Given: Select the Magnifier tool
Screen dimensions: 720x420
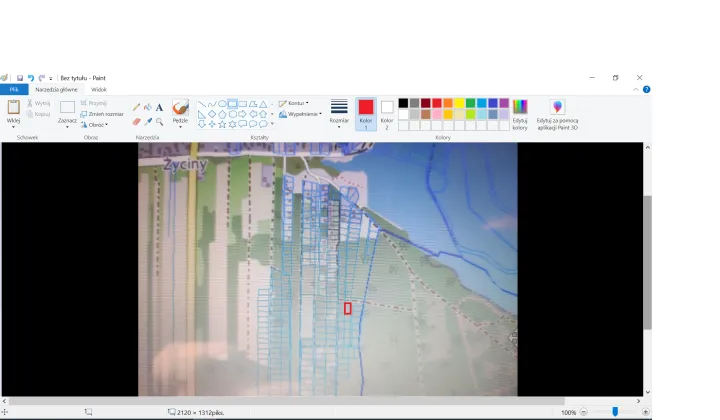Looking at the screenshot, I should click(159, 122).
